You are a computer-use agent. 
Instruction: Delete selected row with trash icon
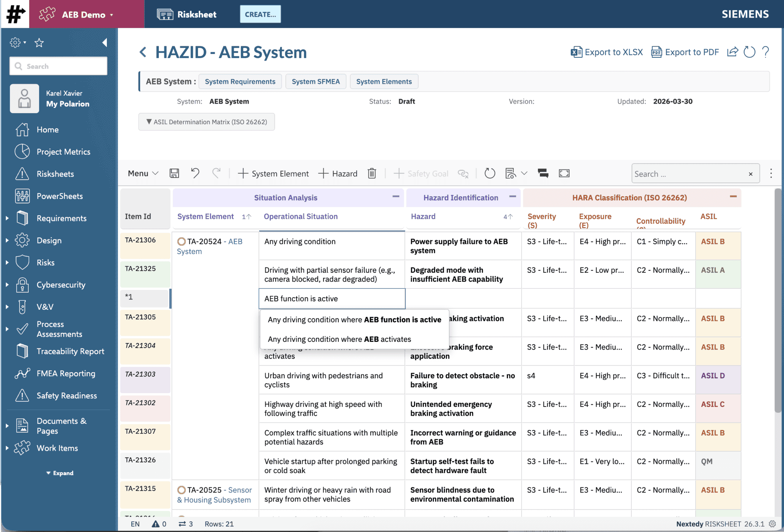[372, 174]
